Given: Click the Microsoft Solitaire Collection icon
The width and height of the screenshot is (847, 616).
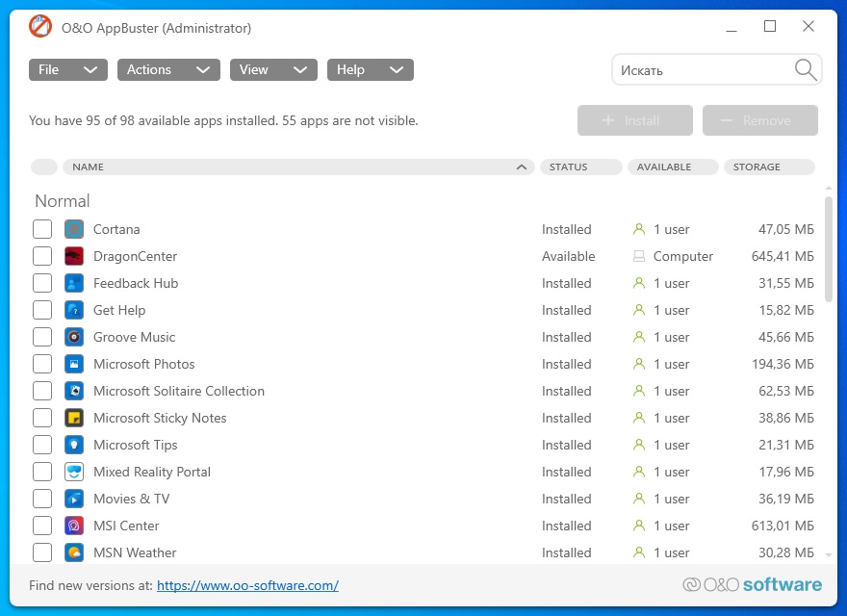Looking at the screenshot, I should (74, 391).
